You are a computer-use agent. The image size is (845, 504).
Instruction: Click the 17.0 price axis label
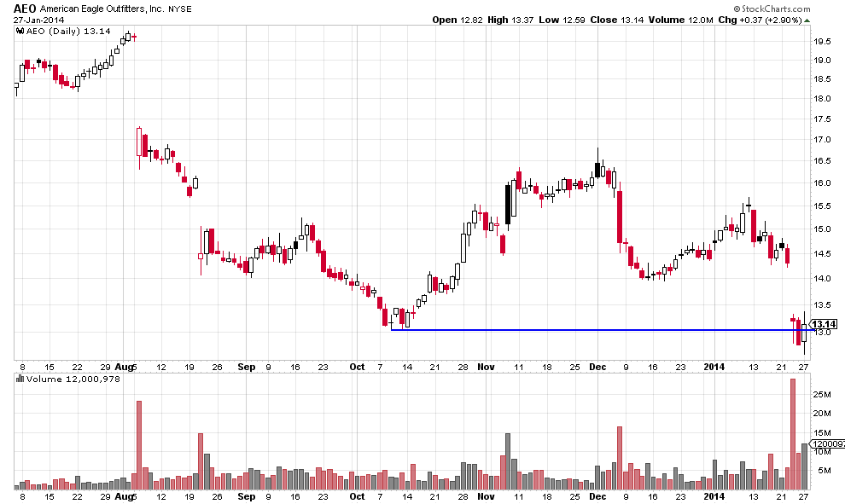(822, 140)
